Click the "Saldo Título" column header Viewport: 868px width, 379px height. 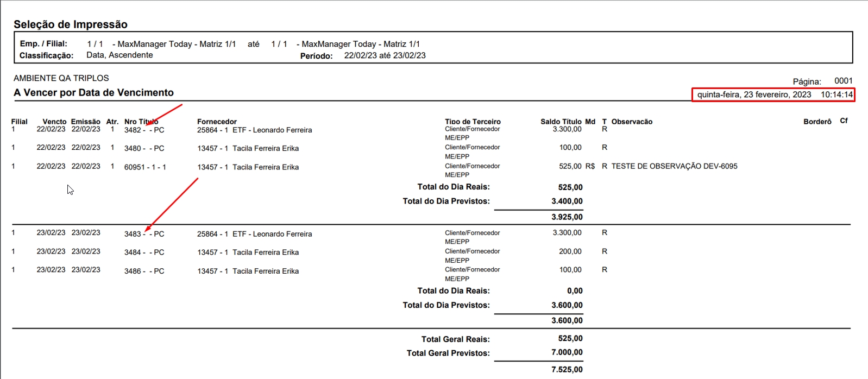click(x=561, y=122)
